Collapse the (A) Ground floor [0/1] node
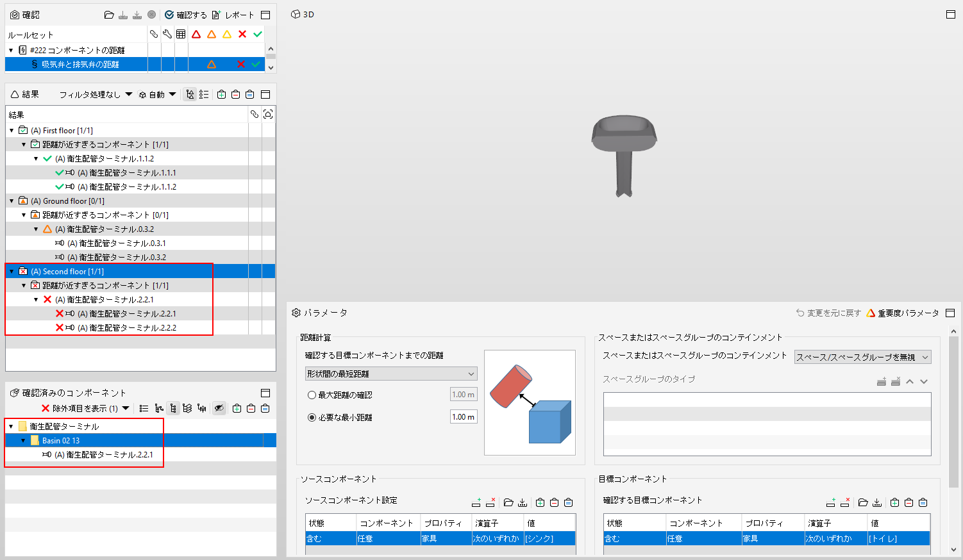 point(12,201)
